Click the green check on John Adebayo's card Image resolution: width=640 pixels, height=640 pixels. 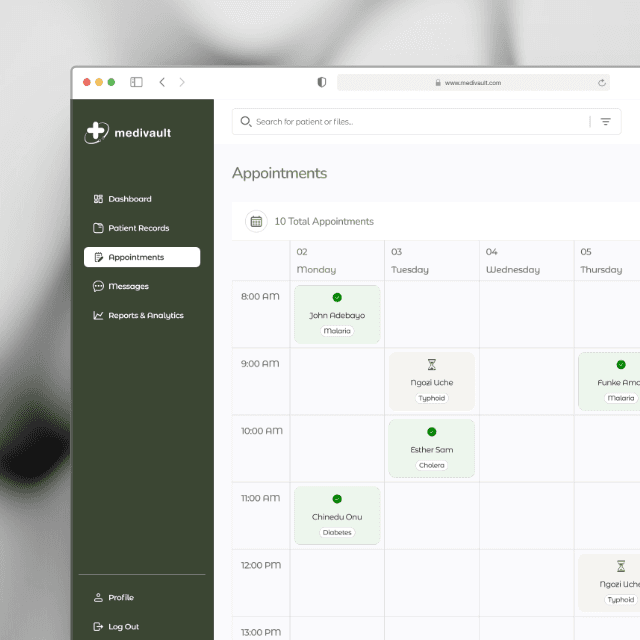click(x=337, y=297)
